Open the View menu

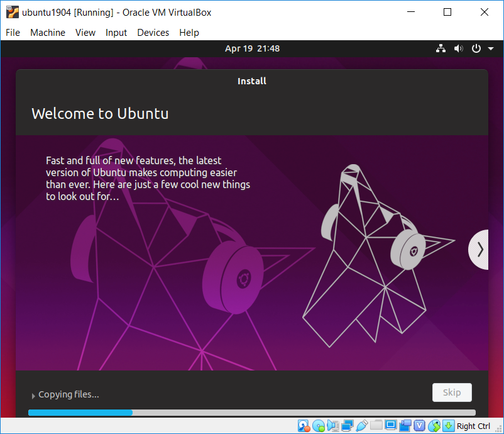[85, 33]
